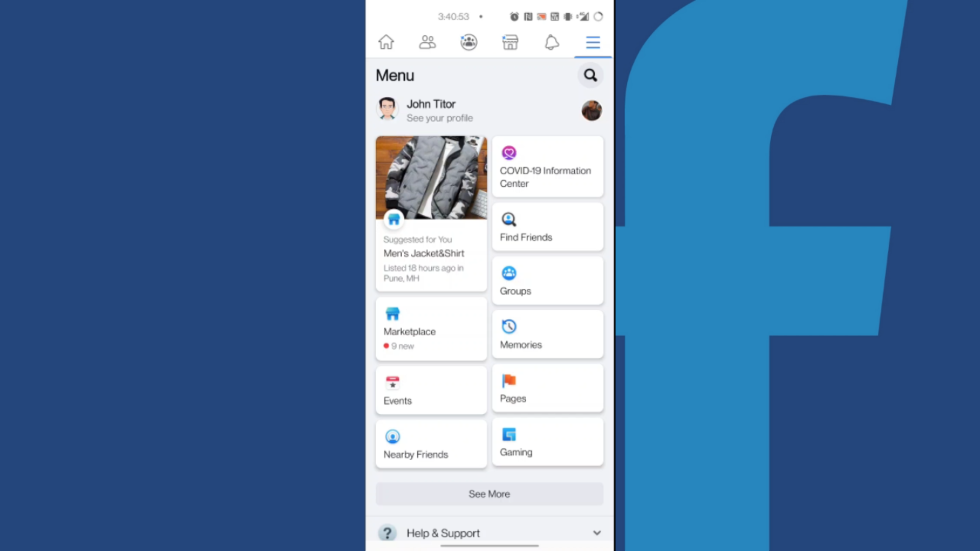Open the Memories section
Screen dimensions: 980x551
coord(547,334)
